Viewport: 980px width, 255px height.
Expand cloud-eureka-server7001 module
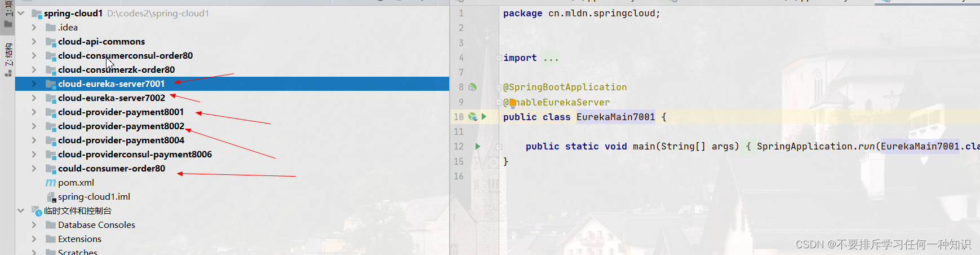(34, 83)
